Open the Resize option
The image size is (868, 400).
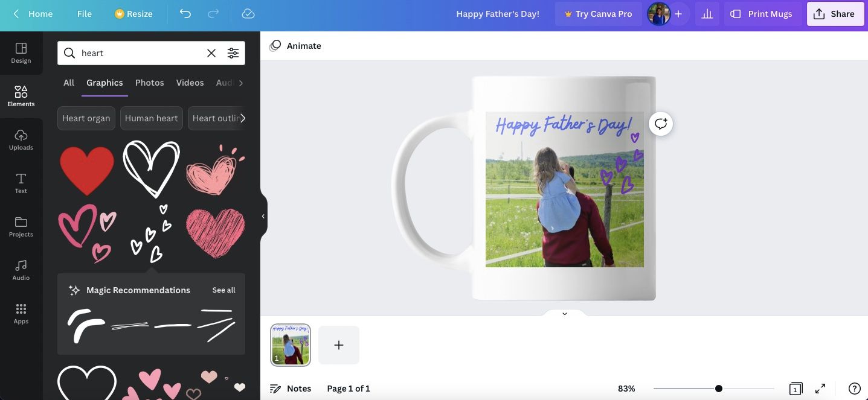(x=133, y=14)
